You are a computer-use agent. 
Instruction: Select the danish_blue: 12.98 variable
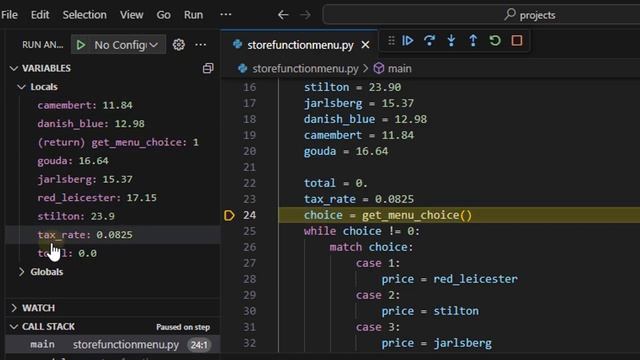click(113, 124)
